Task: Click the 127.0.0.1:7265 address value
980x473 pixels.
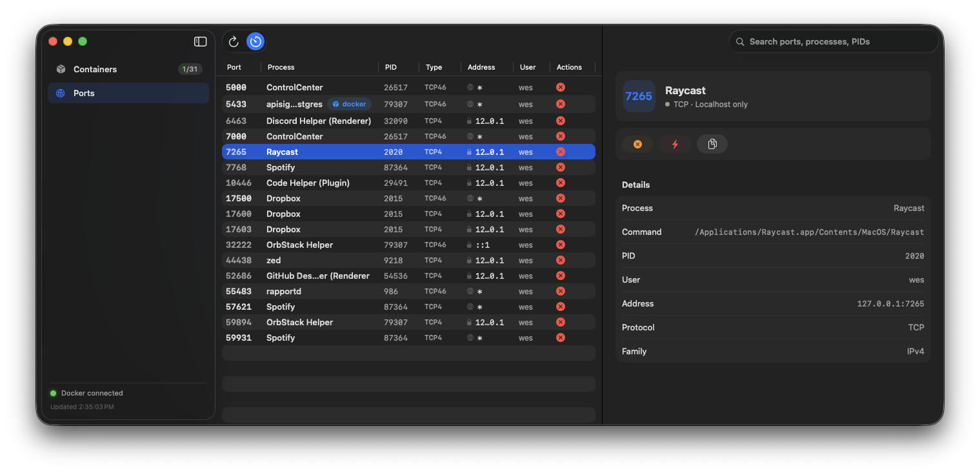Action: click(x=890, y=303)
